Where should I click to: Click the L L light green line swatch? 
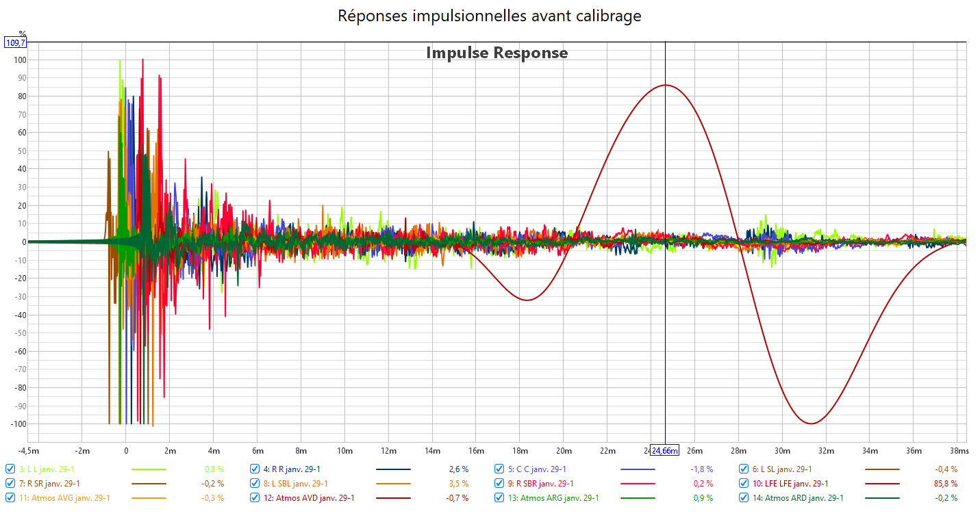point(149,470)
